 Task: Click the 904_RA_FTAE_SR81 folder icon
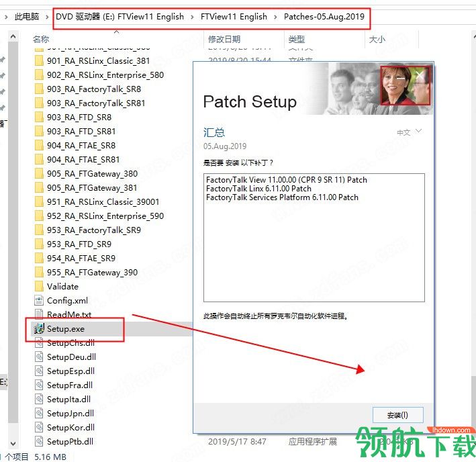(x=39, y=159)
